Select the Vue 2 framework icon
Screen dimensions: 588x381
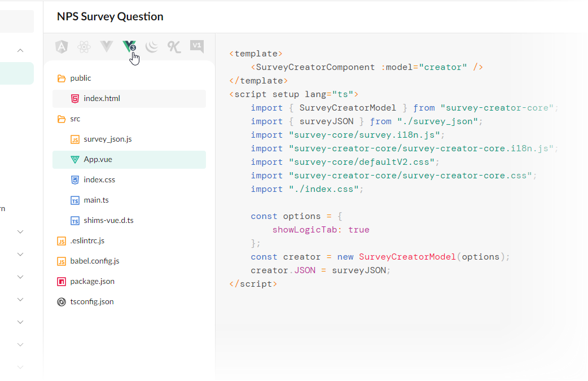[106, 47]
